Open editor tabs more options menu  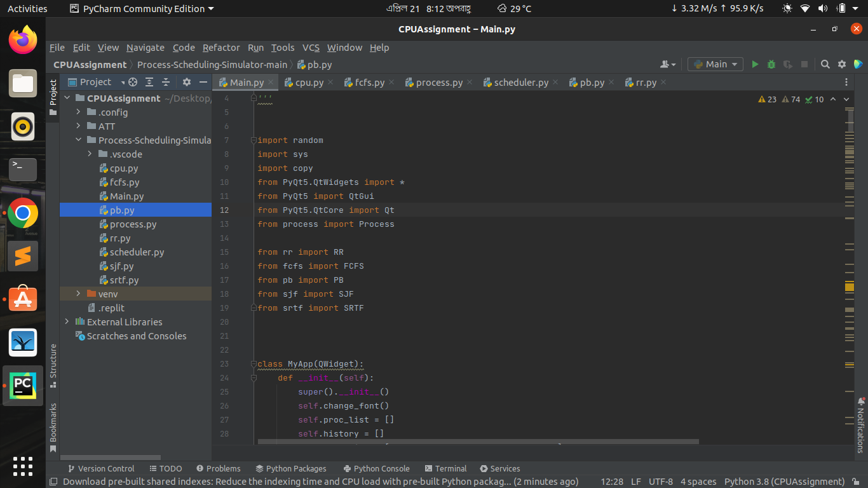(846, 83)
